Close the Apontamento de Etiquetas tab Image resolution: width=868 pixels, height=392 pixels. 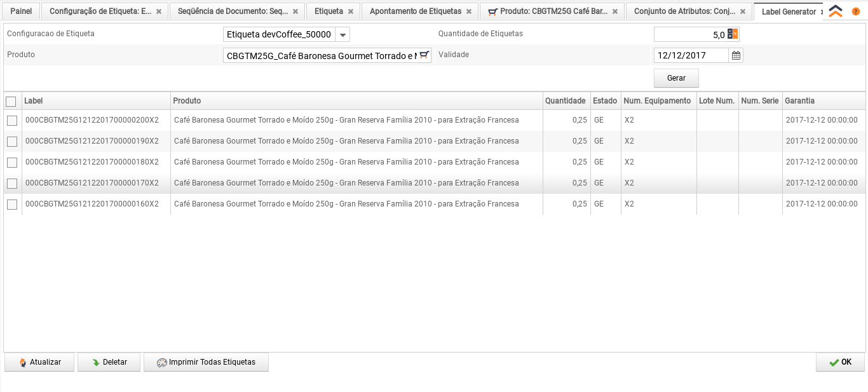point(469,11)
